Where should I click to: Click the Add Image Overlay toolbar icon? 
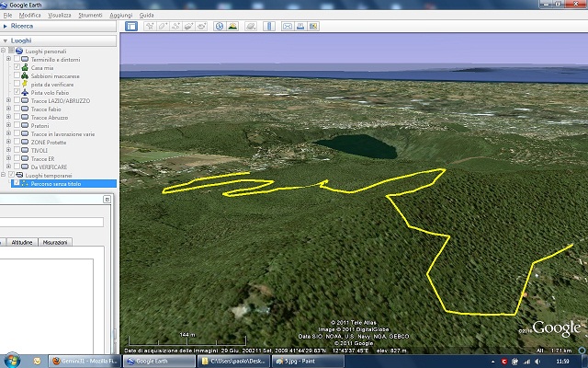pyautogui.click(x=188, y=26)
